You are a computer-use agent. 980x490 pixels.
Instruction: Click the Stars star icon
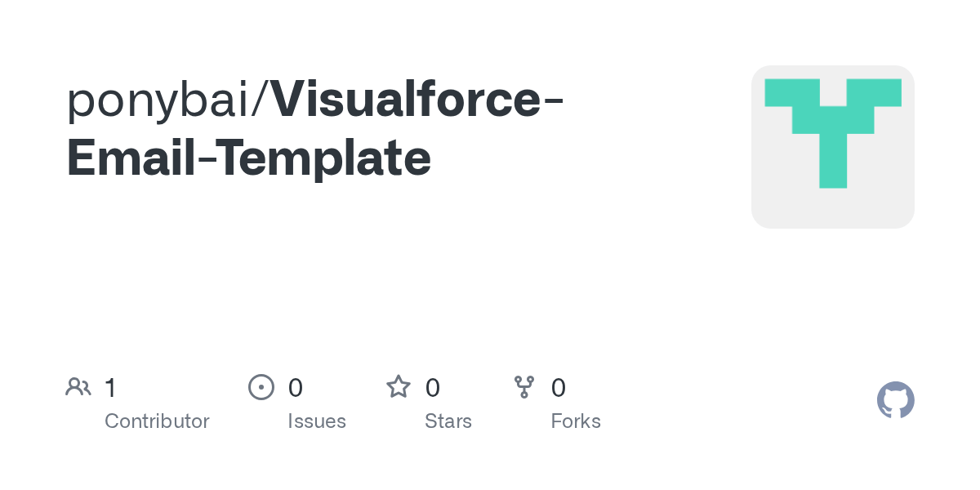tap(399, 387)
